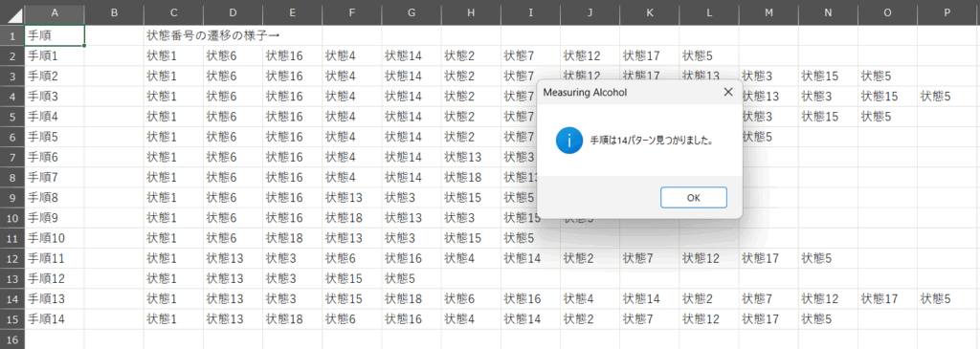The width and height of the screenshot is (980, 349).
Task: Select cell 手順5 in column A
Action: pyautogui.click(x=55, y=137)
